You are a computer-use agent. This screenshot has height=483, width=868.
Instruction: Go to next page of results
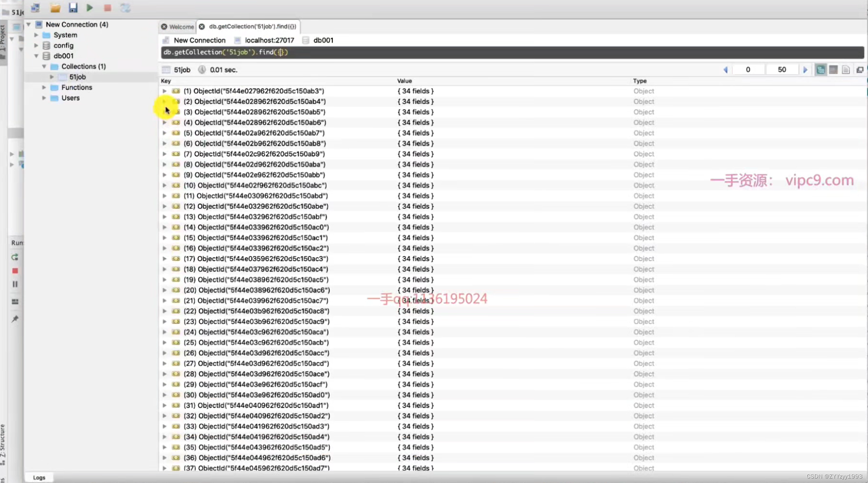[805, 70]
